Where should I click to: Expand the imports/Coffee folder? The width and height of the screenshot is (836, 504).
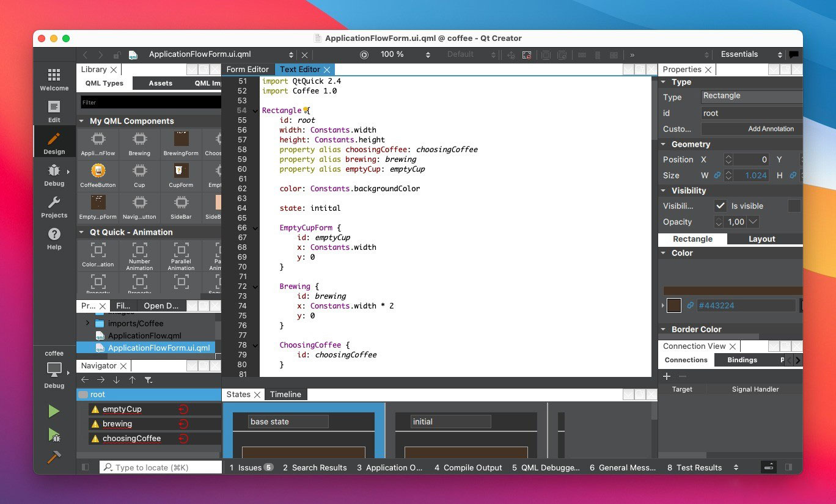87,323
